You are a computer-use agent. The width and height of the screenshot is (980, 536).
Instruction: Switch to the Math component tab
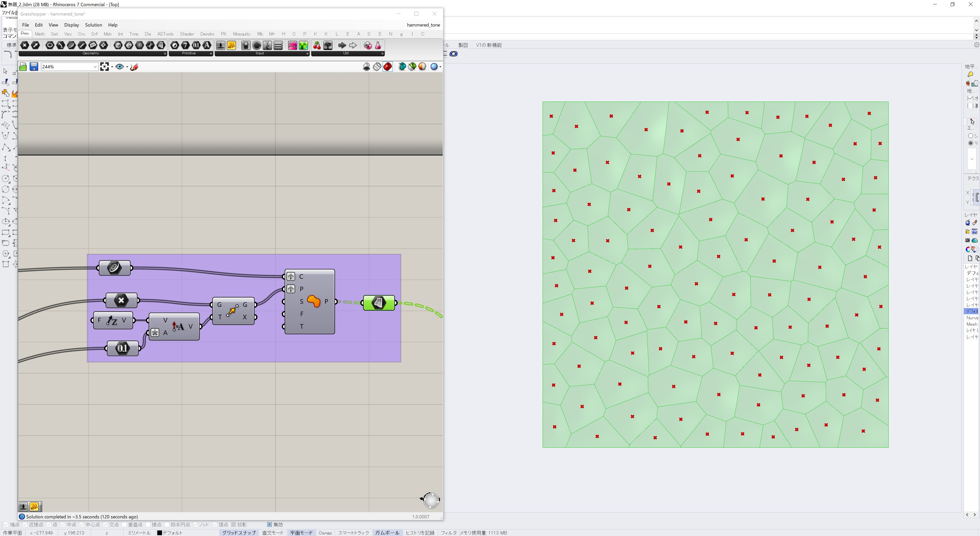(40, 34)
